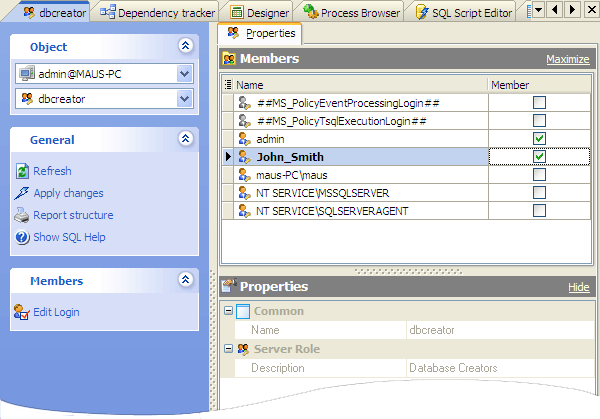Enable membership for NT SERVICE\MSSQLSERVER
The width and height of the screenshot is (600, 419).
tap(539, 193)
